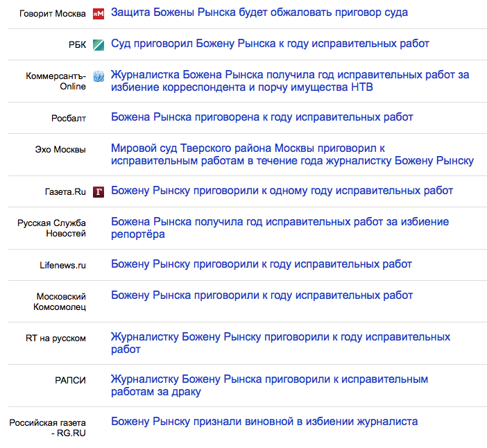Open Эхо Москвы headline Мировой суд Тверского района
Viewport: 487px width, 448px height.
[292, 155]
